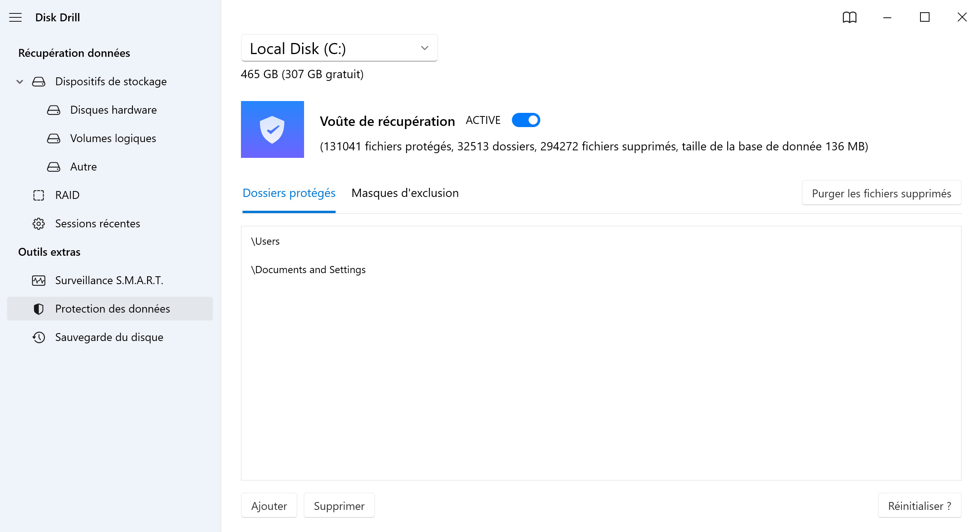Select the \Users protected folder row
Viewport: 980px width, 532px height.
[x=601, y=241]
